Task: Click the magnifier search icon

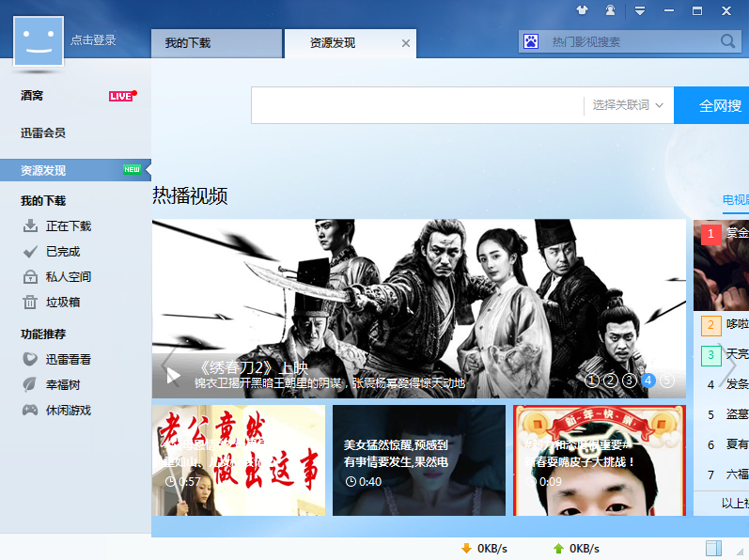Action: 727,41
